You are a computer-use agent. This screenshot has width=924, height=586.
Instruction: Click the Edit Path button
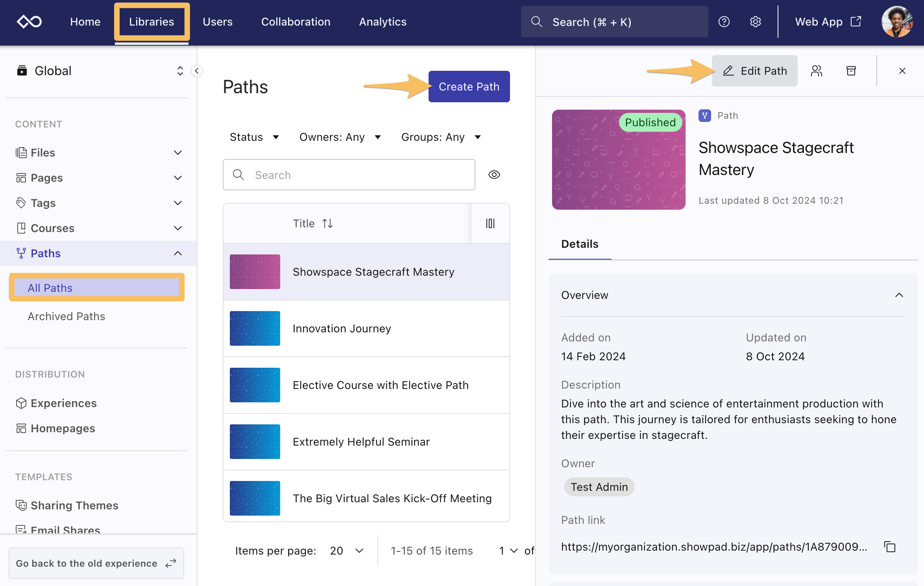click(754, 71)
